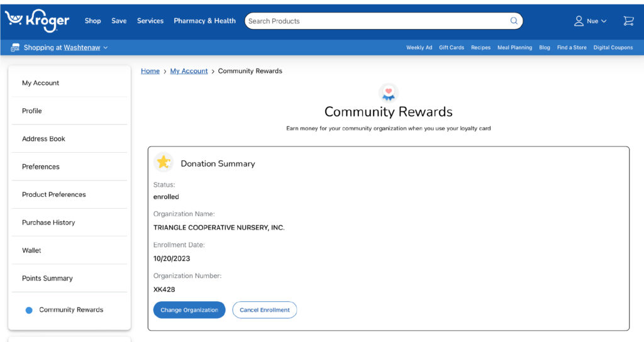Click the Community Rewards ribbon heart icon
644x342 pixels.
[388, 93]
